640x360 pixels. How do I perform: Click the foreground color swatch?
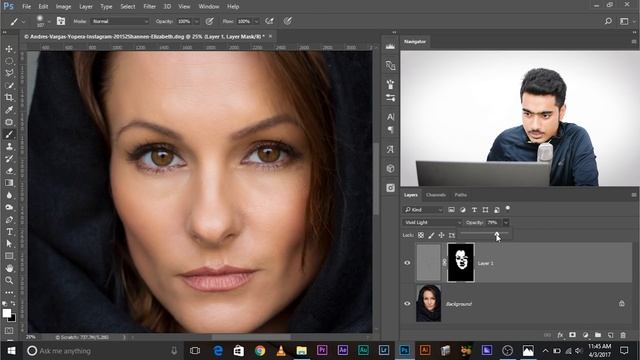pyautogui.click(x=7, y=313)
